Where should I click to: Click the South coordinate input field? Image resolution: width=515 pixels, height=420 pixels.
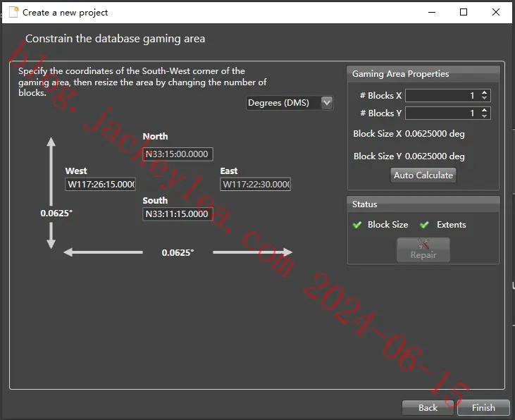[x=178, y=214]
